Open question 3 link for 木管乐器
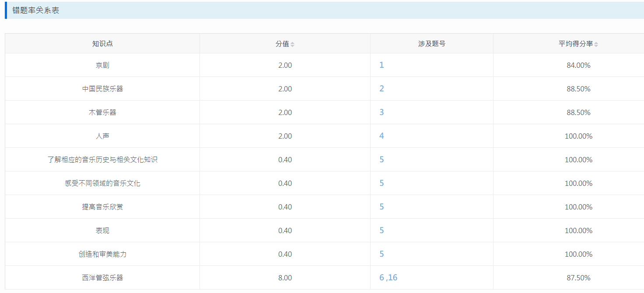Image resolution: width=644 pixels, height=293 pixels. pyautogui.click(x=381, y=112)
